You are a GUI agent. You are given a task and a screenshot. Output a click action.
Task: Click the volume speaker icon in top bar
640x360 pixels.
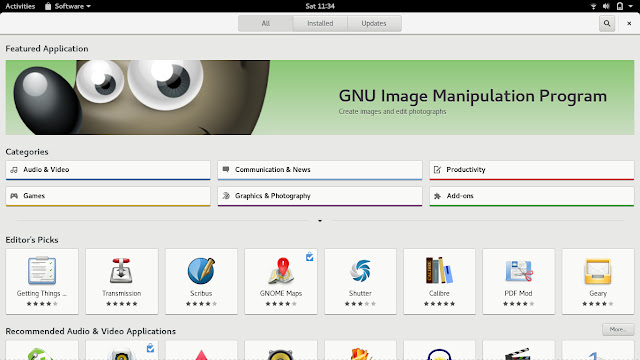(606, 6)
